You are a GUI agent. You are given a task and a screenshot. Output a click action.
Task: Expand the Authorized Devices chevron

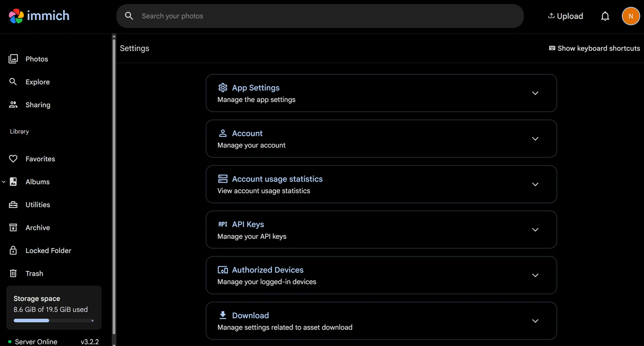535,275
